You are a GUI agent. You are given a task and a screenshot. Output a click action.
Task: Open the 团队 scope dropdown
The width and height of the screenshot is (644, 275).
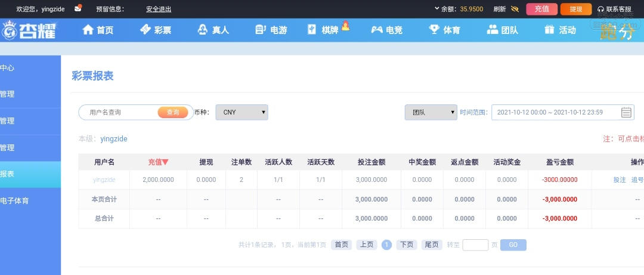pyautogui.click(x=431, y=112)
